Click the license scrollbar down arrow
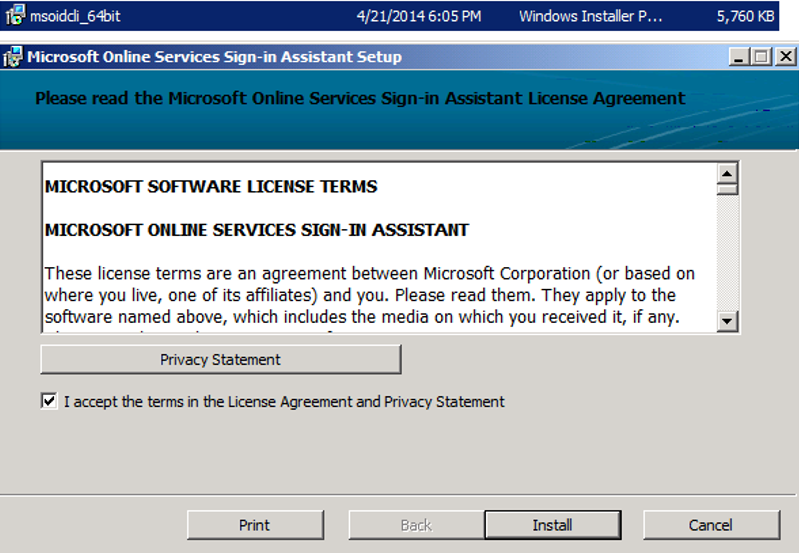799x553 pixels. [x=727, y=321]
